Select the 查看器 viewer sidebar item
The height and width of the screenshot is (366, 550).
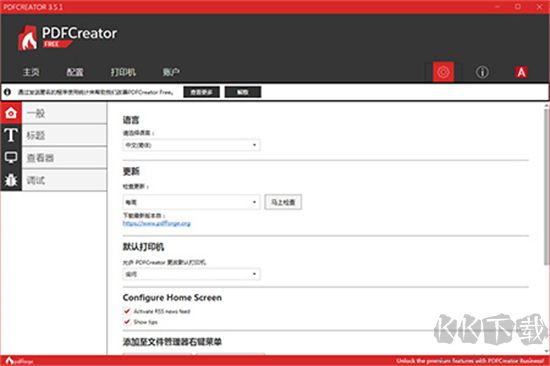pos(65,158)
